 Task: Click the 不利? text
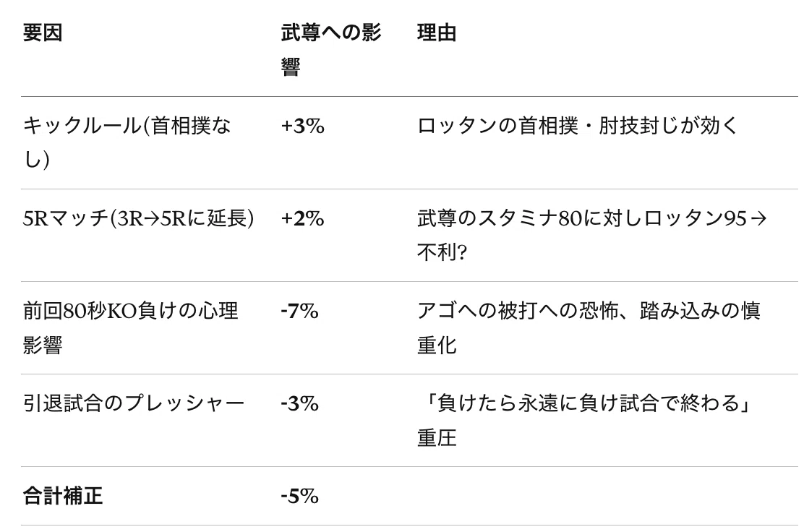coord(442,252)
